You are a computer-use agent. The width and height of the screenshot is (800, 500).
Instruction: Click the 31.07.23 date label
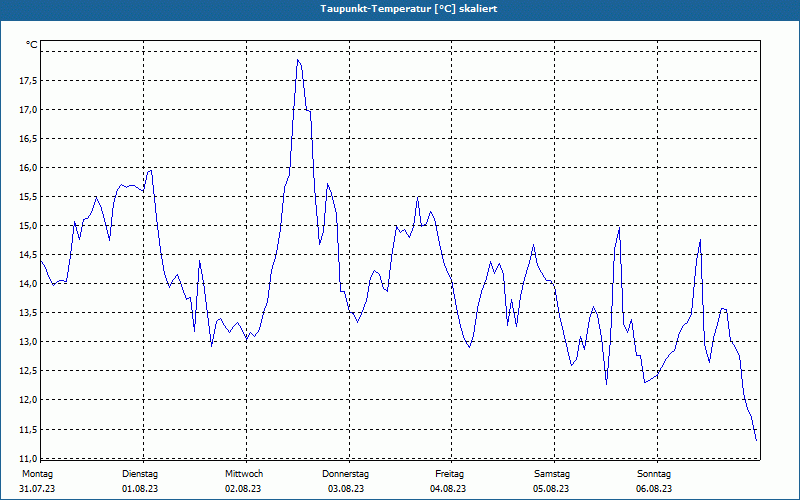[37, 489]
